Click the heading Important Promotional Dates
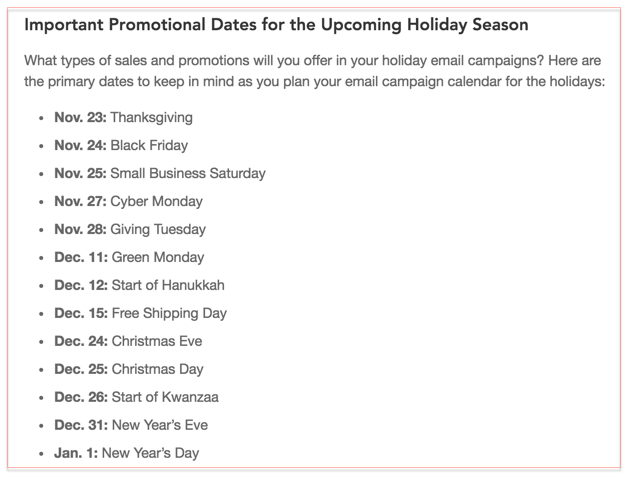Viewport: 629px width, 477px height. click(276, 25)
